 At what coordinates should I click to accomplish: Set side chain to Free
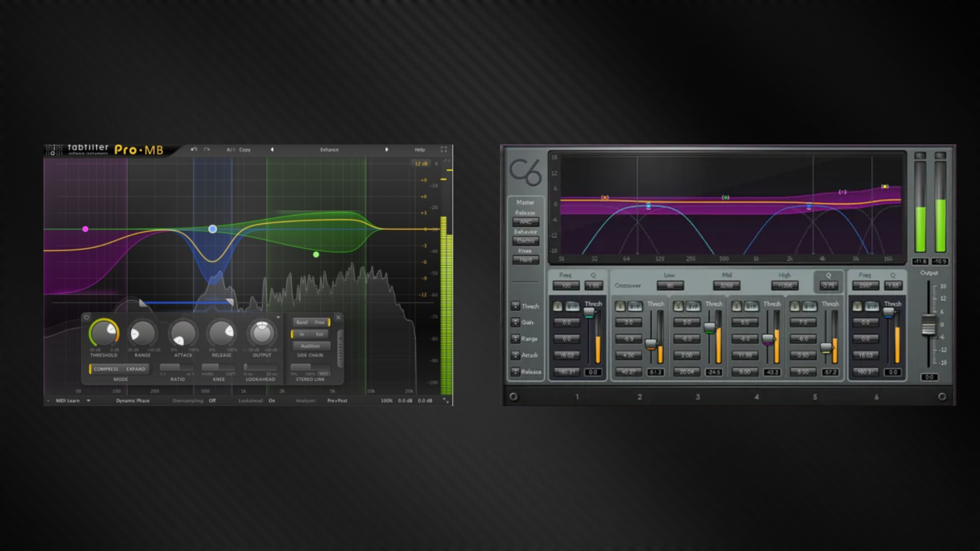point(320,322)
